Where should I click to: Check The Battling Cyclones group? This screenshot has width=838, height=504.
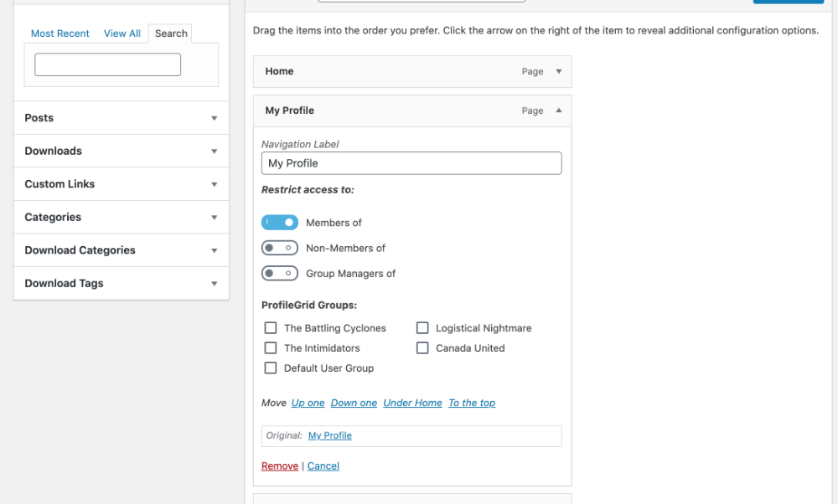pos(271,328)
